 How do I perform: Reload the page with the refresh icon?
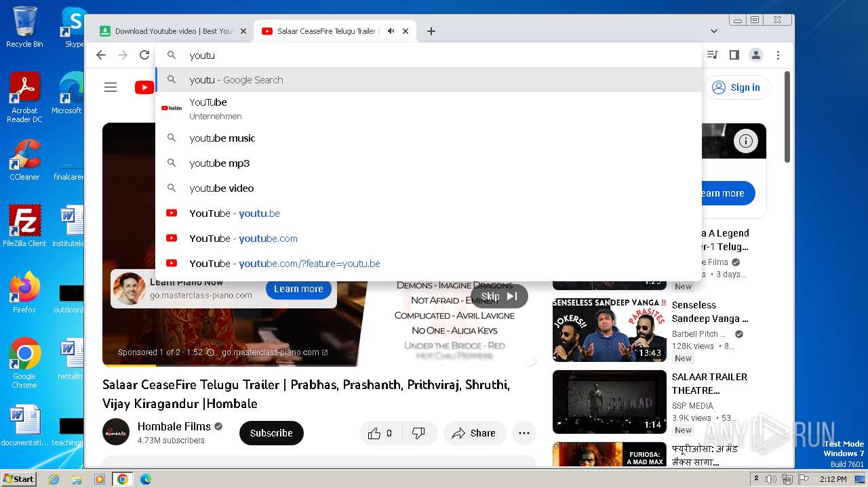tap(144, 56)
